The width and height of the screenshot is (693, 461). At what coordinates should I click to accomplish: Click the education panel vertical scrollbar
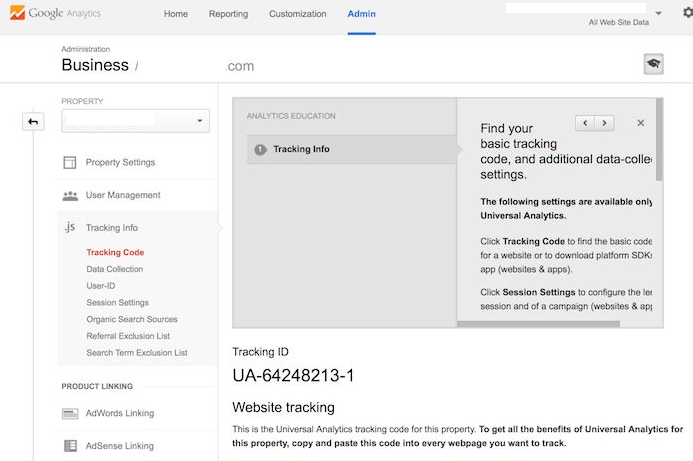[659, 150]
